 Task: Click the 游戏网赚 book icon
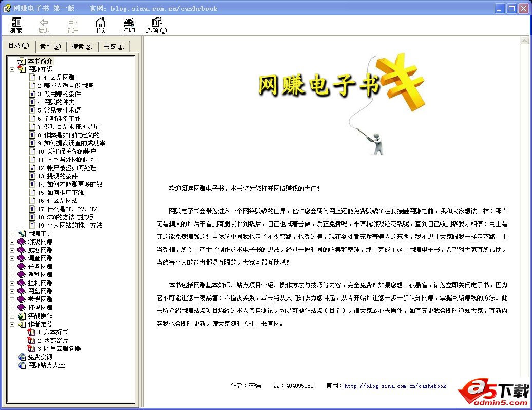[22, 241]
